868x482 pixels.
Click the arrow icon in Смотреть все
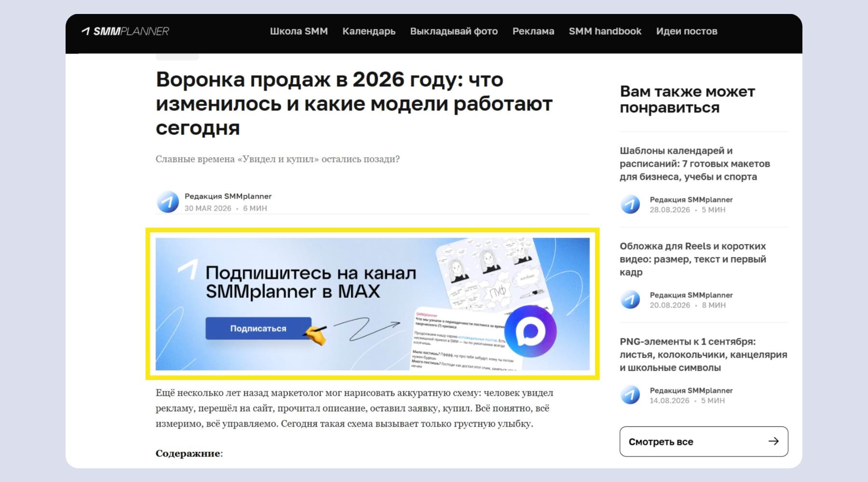(x=773, y=441)
